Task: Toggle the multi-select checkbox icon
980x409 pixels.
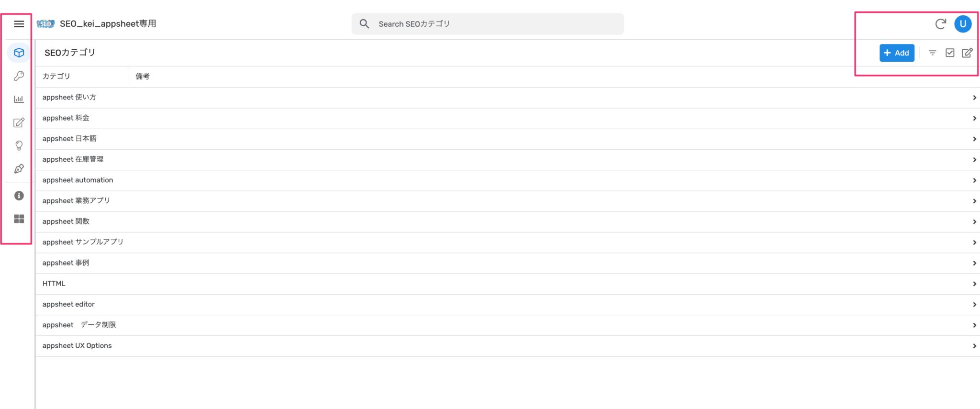Action: (x=950, y=53)
